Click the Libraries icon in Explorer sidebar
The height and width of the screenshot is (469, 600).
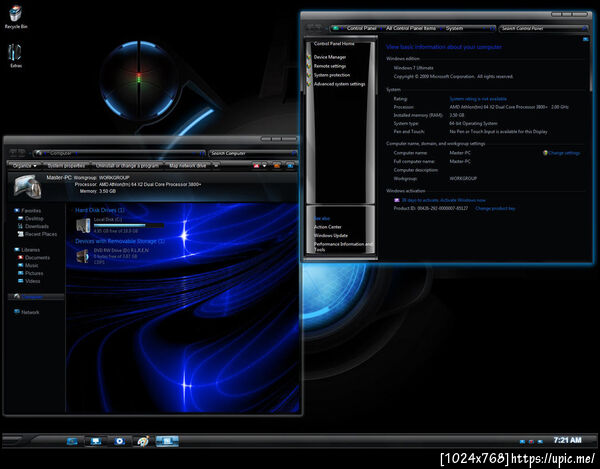[16, 249]
